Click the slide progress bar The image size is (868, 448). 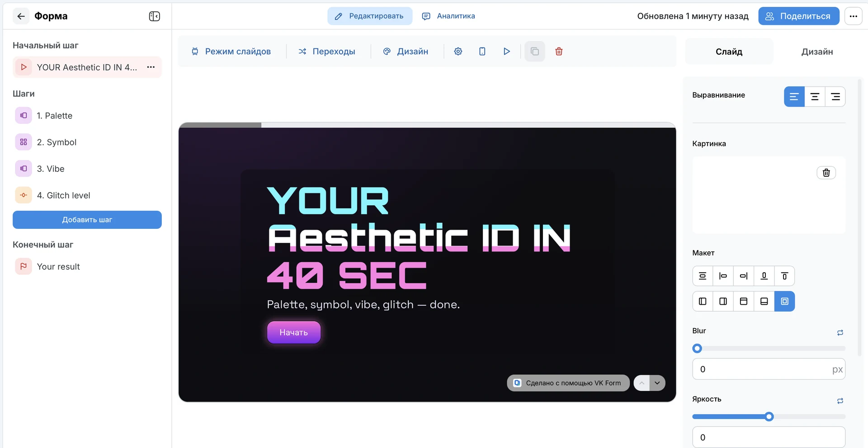(427, 125)
